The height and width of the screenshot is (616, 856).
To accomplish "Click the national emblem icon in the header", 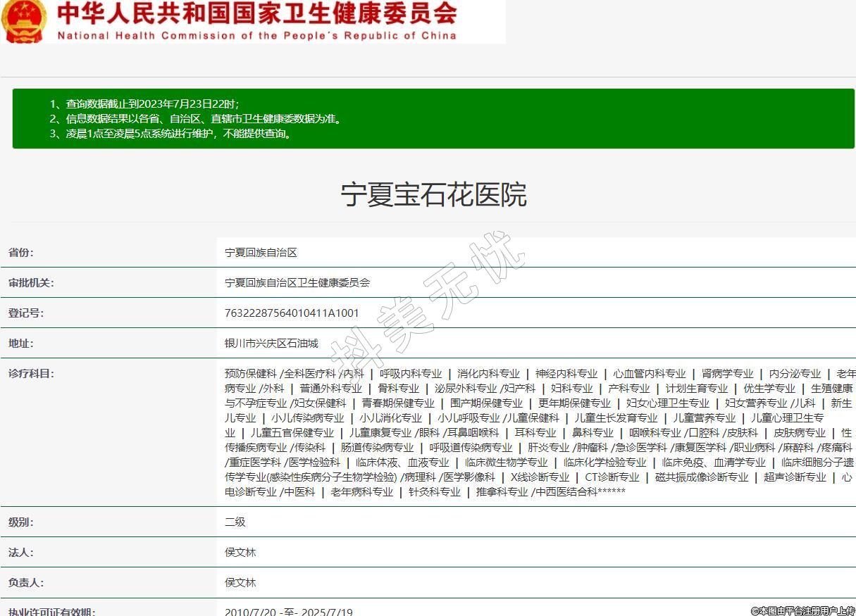I will pos(23,20).
